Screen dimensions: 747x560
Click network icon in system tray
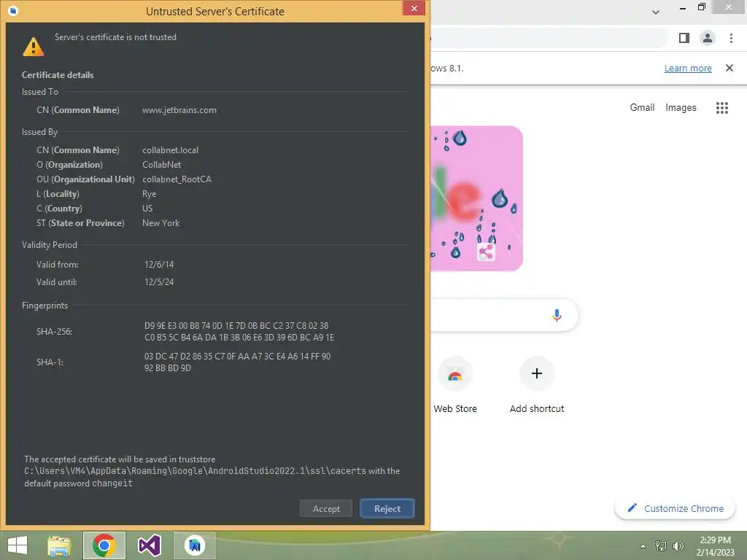661,545
